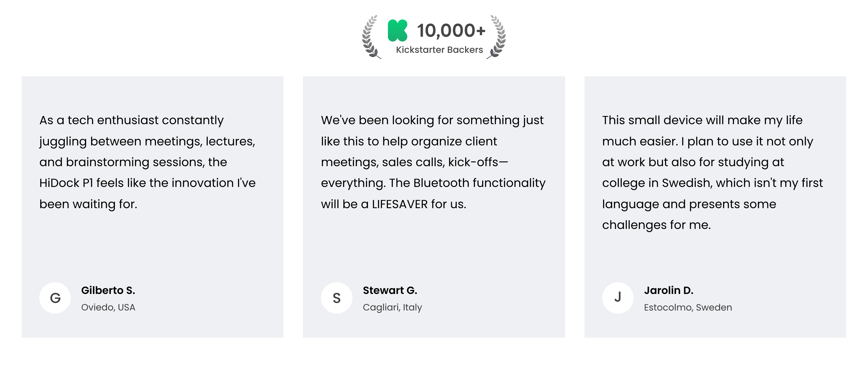Screen dimensions: 868x368
Task: Click the green Kickstarter logo icon
Action: pyautogui.click(x=397, y=31)
